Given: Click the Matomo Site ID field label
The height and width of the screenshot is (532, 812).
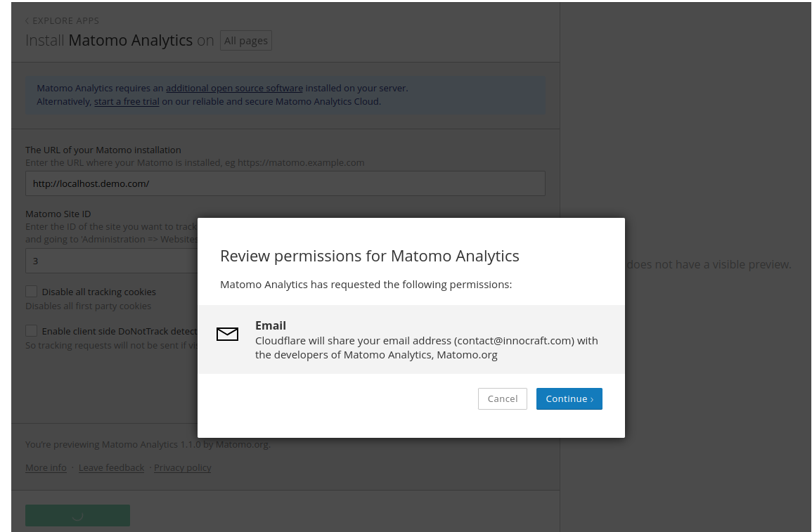Looking at the screenshot, I should [x=58, y=214].
